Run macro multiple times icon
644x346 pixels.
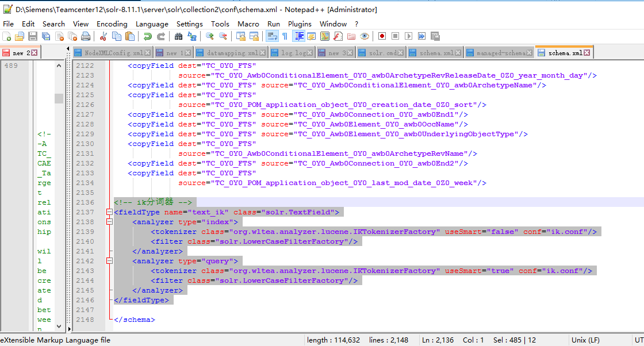421,36
